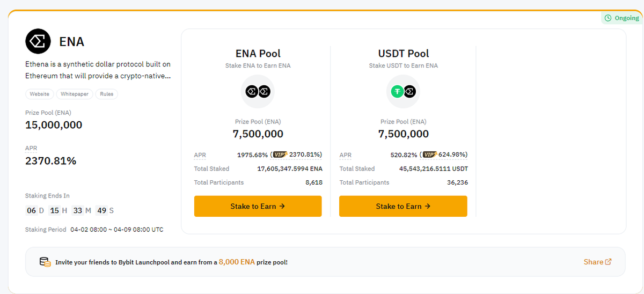Viewport: 644px width, 294px height.
Task: Click the ENA Pool APR label
Action: 200,155
